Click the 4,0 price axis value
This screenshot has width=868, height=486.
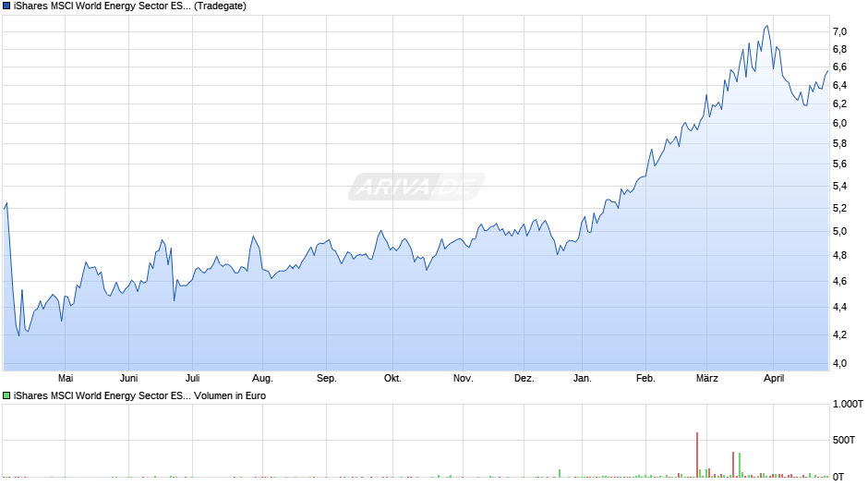click(x=839, y=363)
